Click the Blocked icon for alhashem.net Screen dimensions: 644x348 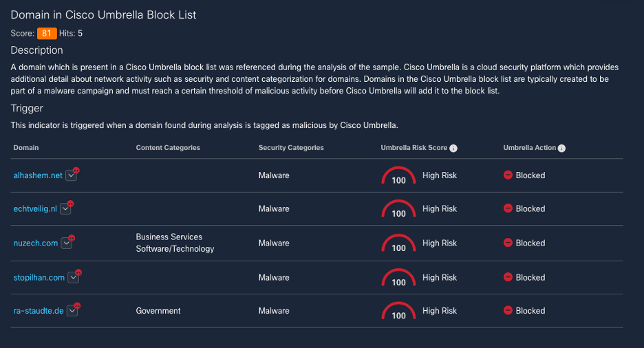508,175
